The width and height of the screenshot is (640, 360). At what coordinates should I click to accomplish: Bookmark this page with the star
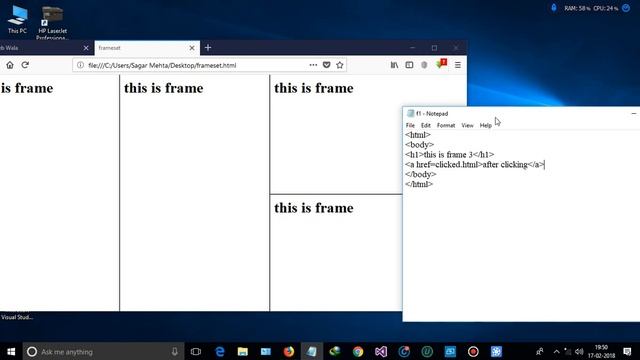pos(340,65)
